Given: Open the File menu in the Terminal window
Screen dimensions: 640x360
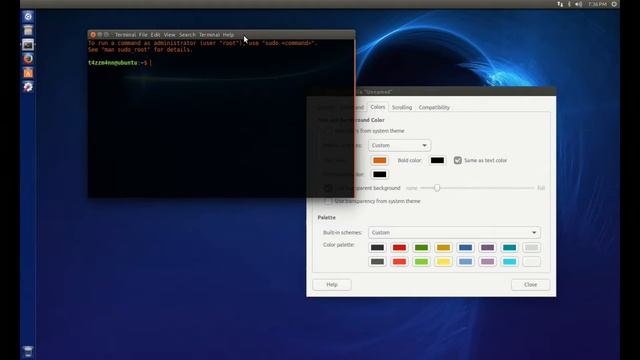Looking at the screenshot, I should [143, 35].
